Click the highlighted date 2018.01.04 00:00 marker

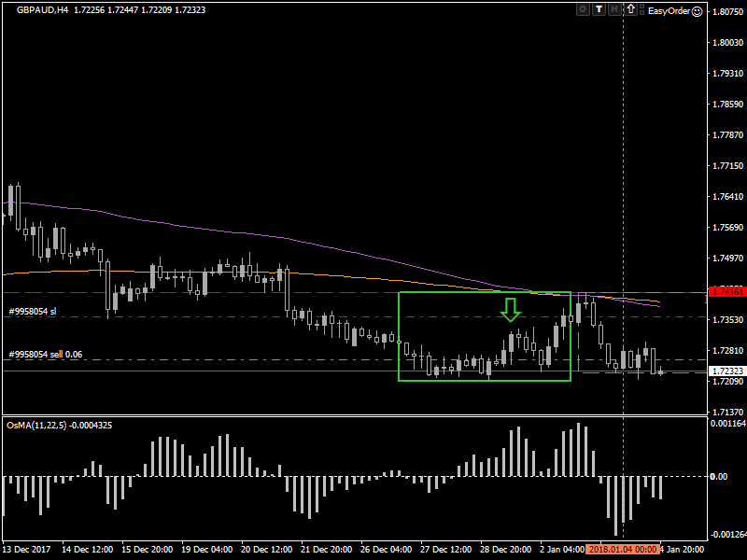[622, 550]
